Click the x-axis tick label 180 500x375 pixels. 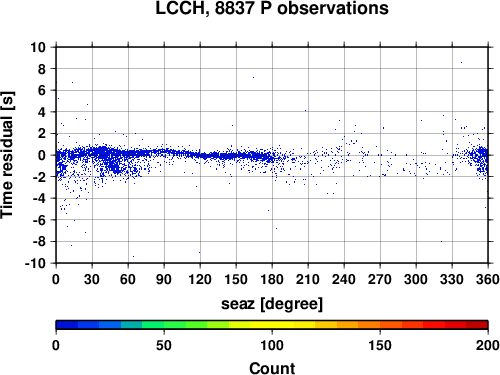click(x=272, y=279)
